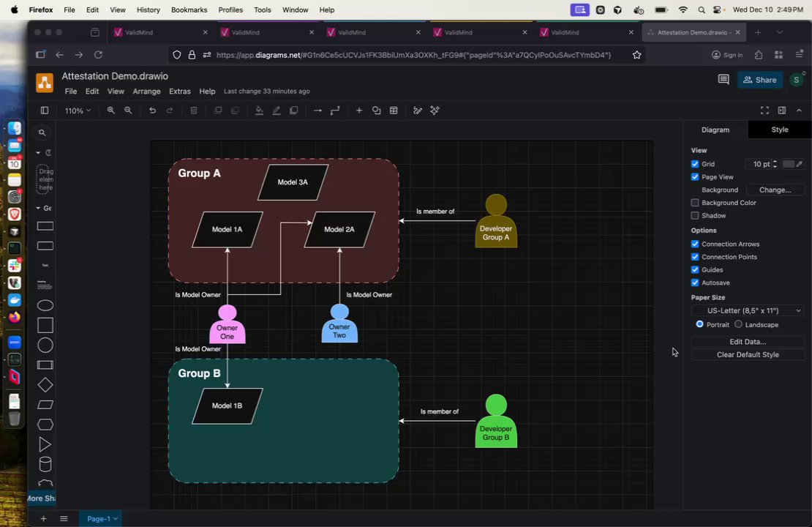Click the grid color swatch
This screenshot has height=527, width=812.
[x=788, y=164]
